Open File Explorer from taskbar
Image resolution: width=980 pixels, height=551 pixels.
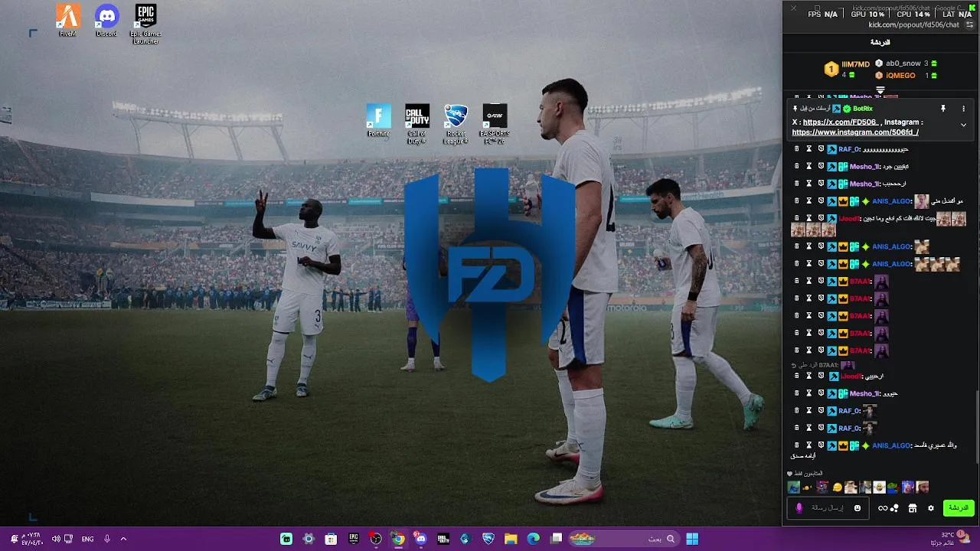click(511, 539)
